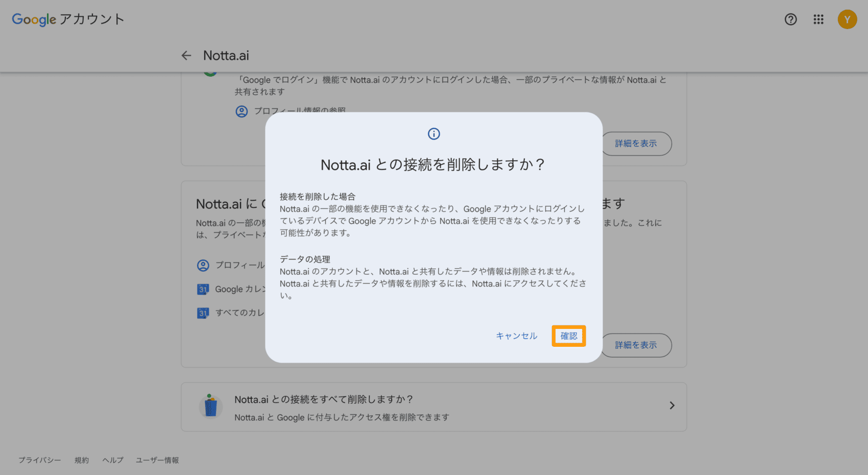
Task: Click the Google カレンダー calendar icon
Action: coord(203,289)
